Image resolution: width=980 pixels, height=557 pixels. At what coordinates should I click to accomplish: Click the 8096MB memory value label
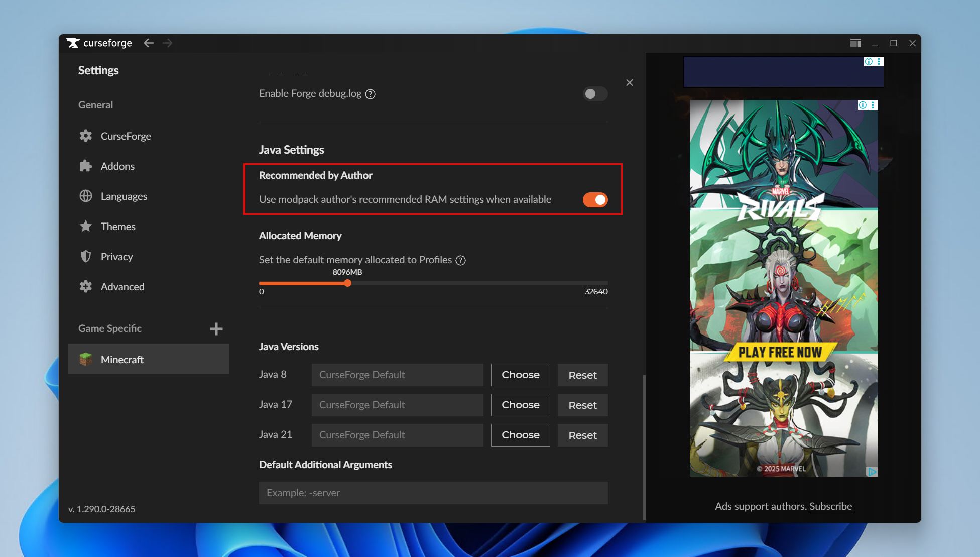pos(347,272)
